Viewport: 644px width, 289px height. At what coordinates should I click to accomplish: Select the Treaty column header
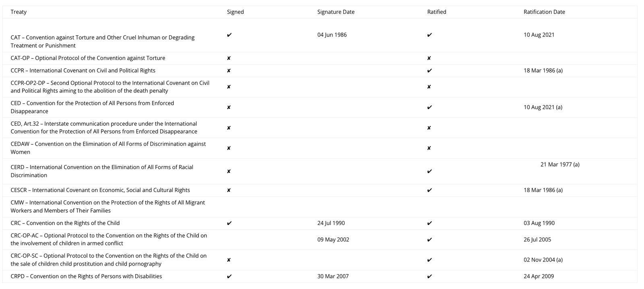click(19, 12)
